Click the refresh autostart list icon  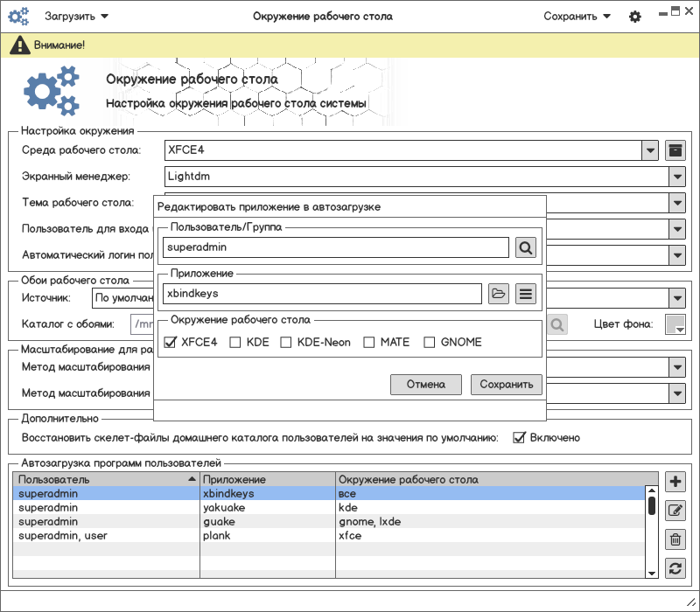point(675,568)
